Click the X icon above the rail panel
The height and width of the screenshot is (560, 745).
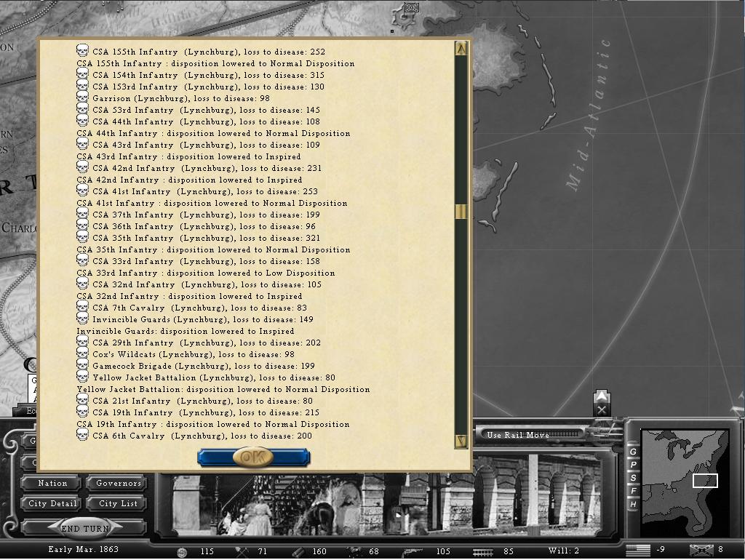point(602,409)
